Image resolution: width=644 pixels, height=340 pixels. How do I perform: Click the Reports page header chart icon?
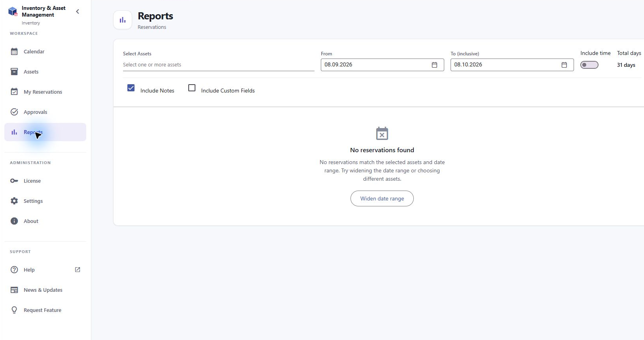coord(123,20)
